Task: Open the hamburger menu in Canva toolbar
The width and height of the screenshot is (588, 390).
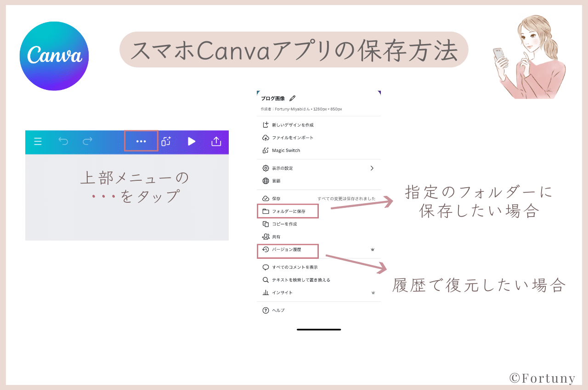Action: pos(38,141)
